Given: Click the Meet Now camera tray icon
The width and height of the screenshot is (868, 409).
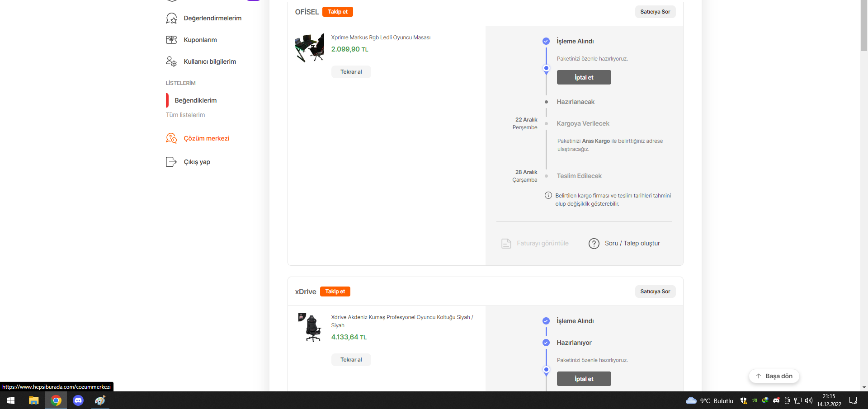Looking at the screenshot, I should click(x=787, y=400).
